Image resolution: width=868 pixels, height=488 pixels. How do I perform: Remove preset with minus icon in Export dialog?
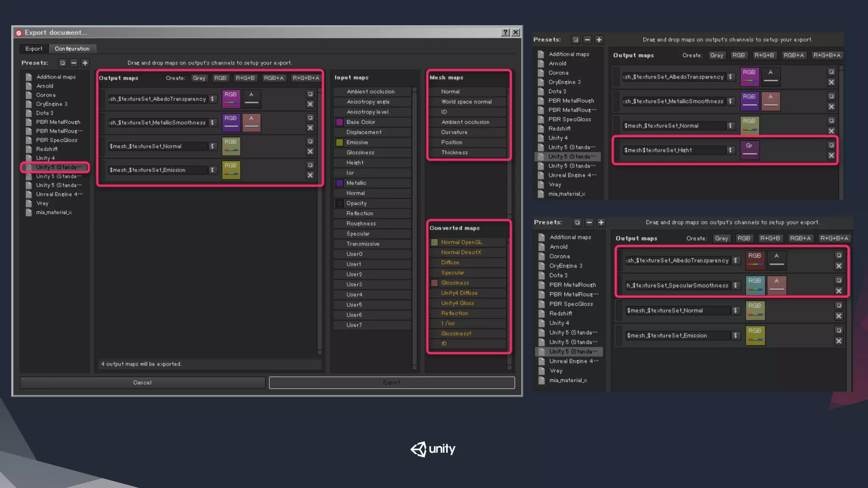point(74,63)
